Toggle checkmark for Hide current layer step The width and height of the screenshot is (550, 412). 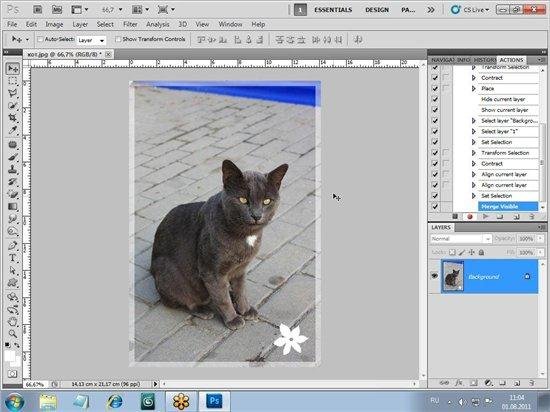coord(435,99)
